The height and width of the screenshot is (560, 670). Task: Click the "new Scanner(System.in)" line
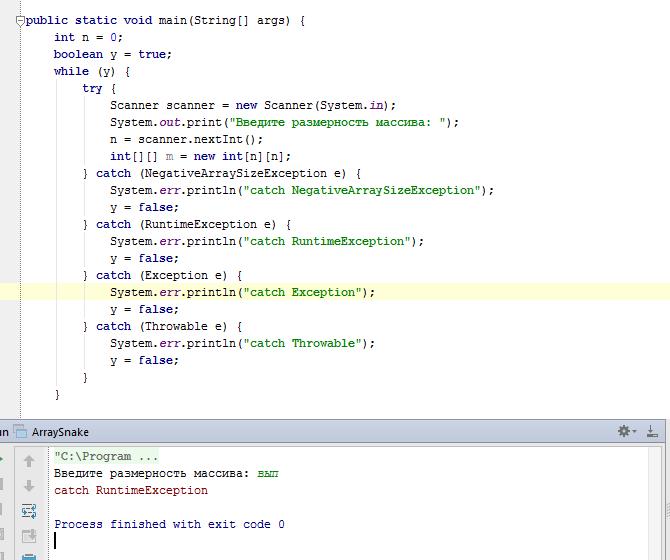[253, 106]
